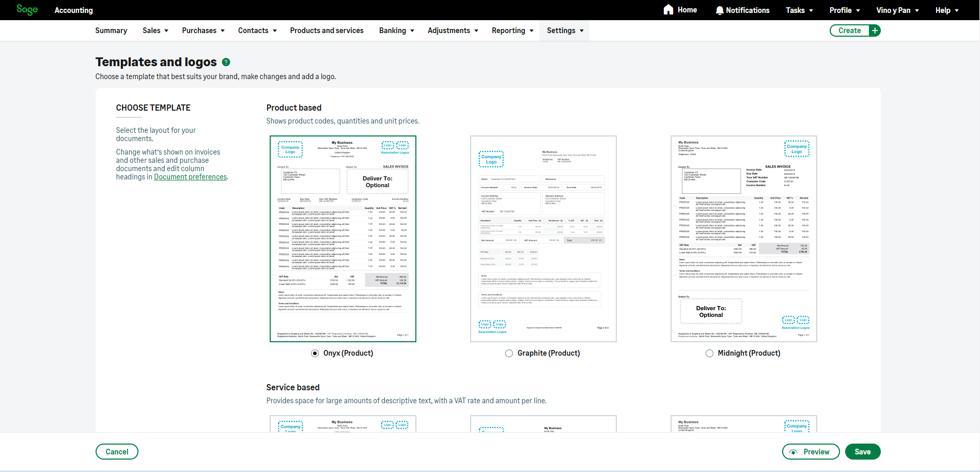Screen dimensions: 980x472
Task: Select the Graphite (Product) template
Action: click(x=509, y=353)
